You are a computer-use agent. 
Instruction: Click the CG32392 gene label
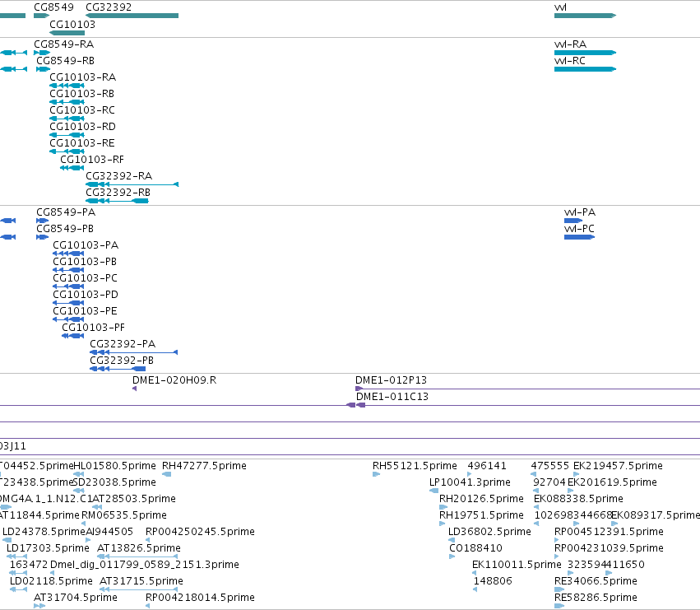click(x=109, y=7)
